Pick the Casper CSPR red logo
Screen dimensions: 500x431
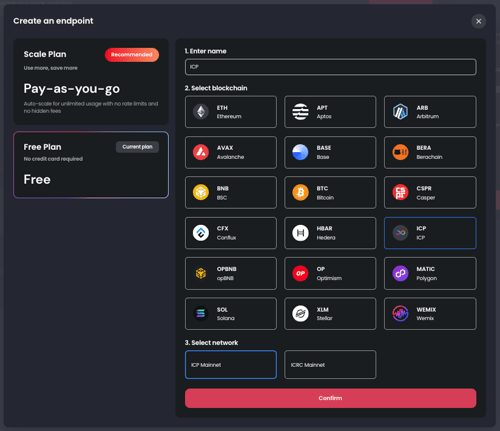point(400,192)
